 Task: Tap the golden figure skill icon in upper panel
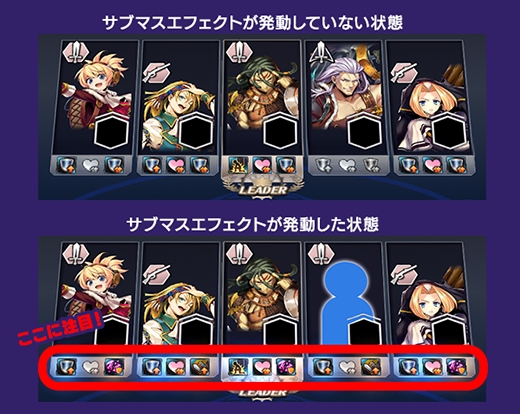point(239,165)
